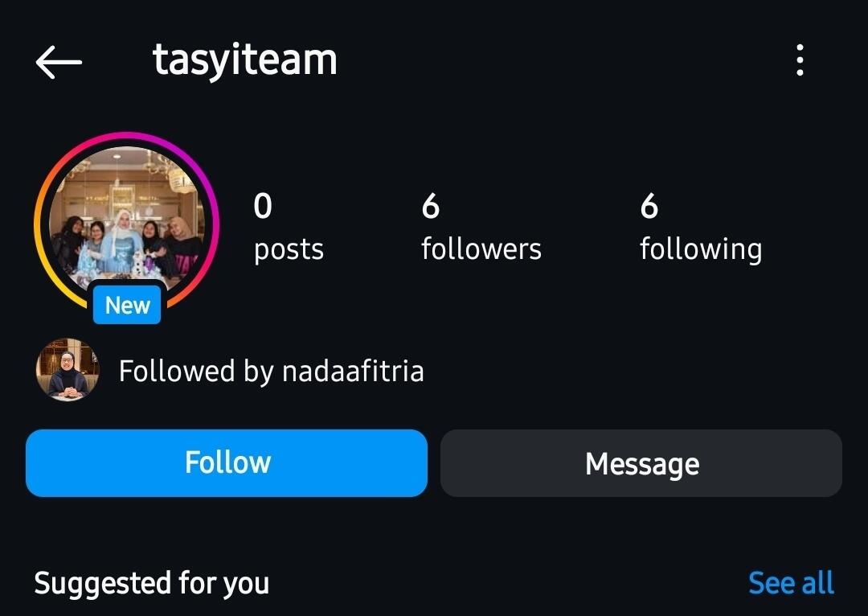Viewport: 868px width, 616px height.
Task: Open the three-dot options menu
Action: coord(800,60)
